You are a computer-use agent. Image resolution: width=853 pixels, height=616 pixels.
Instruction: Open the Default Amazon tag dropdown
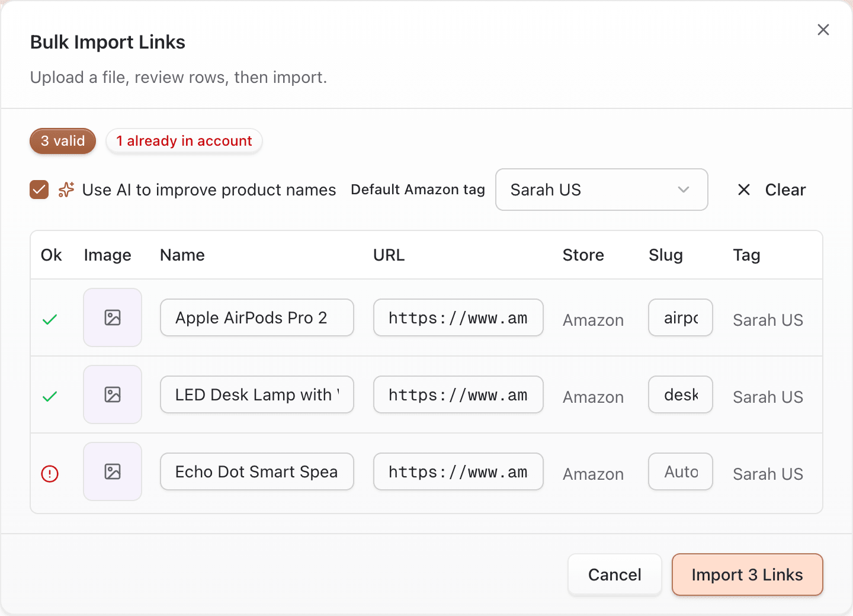tap(602, 190)
